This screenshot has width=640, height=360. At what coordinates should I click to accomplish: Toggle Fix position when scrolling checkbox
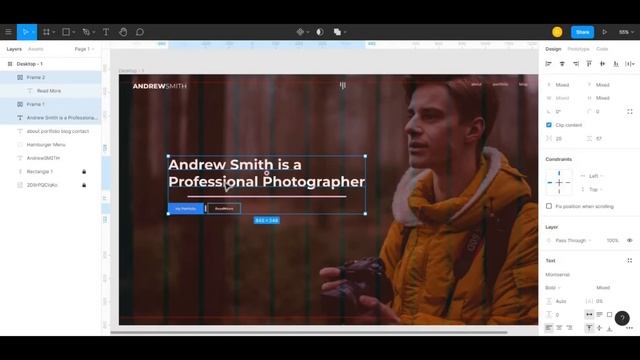coord(549,206)
